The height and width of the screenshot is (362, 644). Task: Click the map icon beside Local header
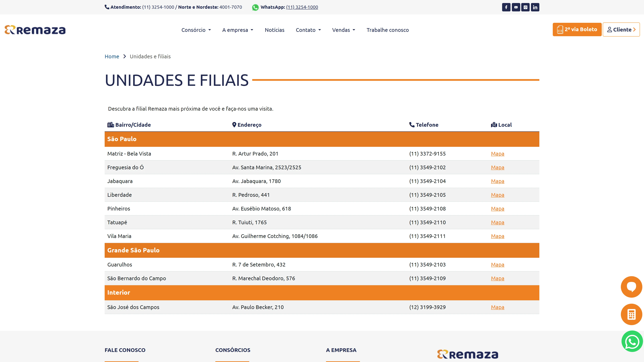494,125
